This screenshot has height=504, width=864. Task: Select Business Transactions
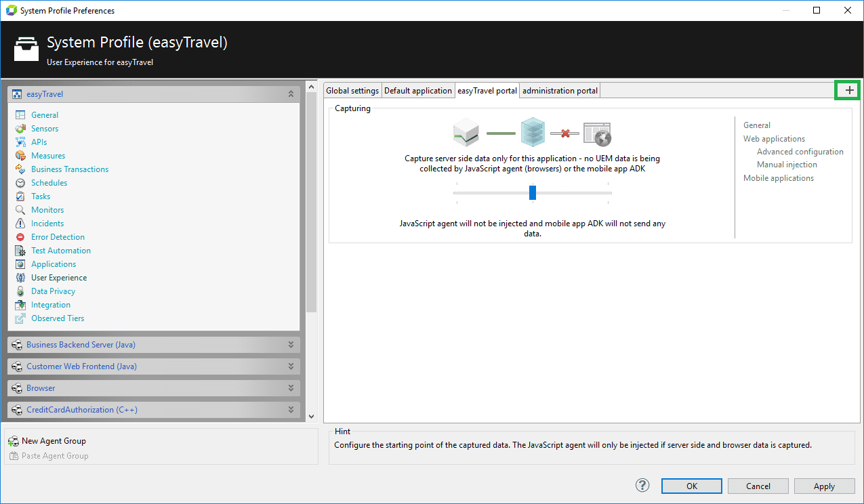coord(70,169)
